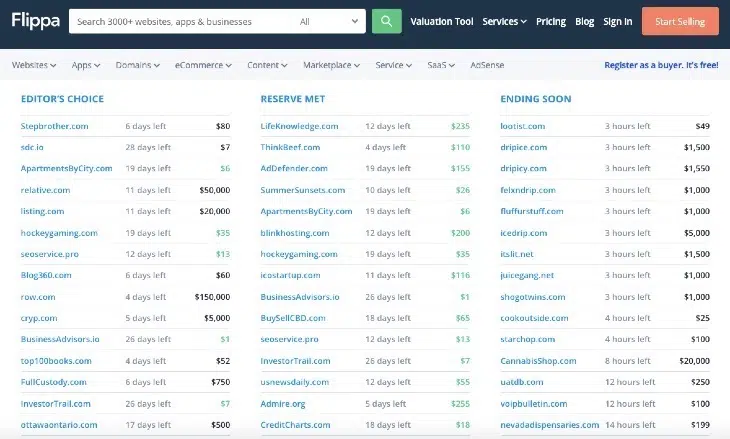Select the AdSense category tab

[488, 66]
